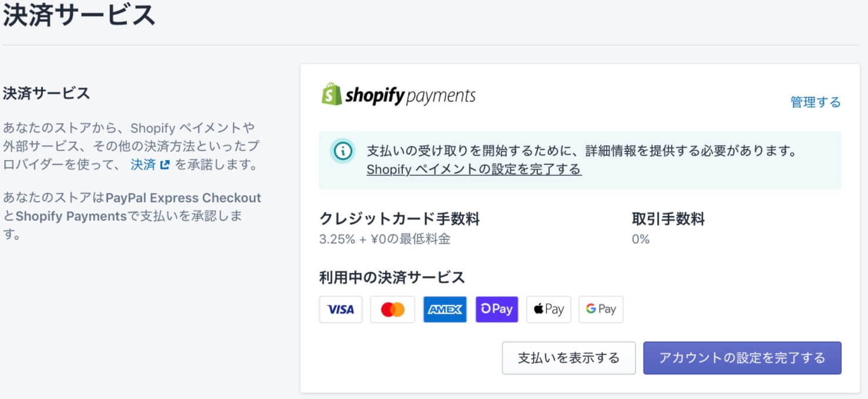Click the Shopify Payments logo
Screen dimensions: 868x399
tap(399, 95)
